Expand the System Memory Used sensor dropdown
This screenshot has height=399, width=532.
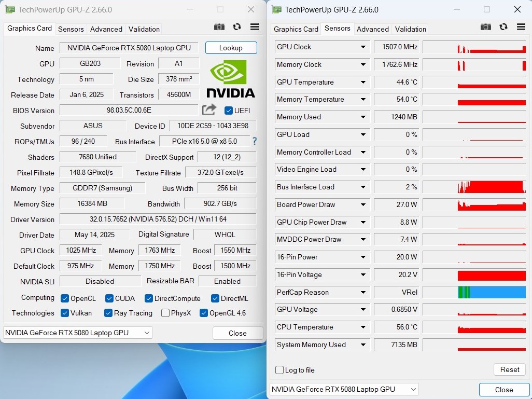coord(363,345)
